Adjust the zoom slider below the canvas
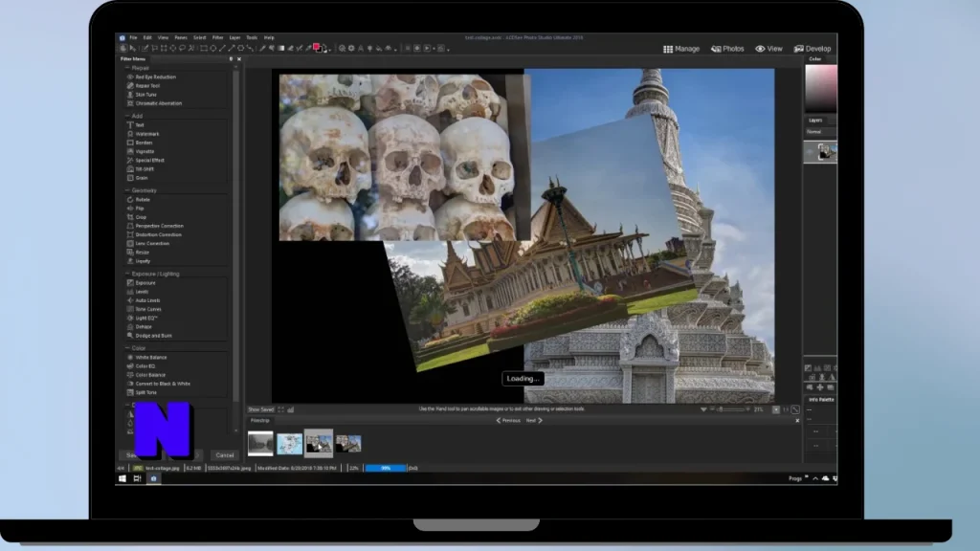Image resolution: width=980 pixels, height=551 pixels. pyautogui.click(x=732, y=409)
